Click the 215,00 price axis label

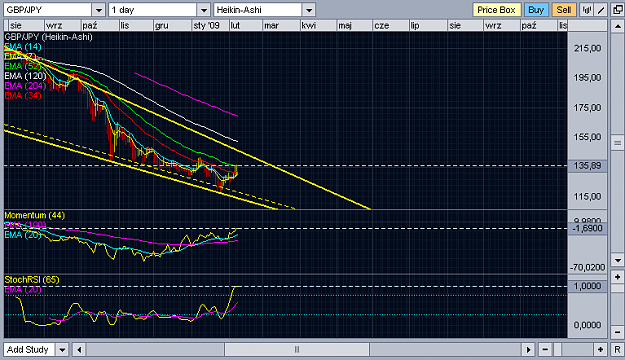pos(588,48)
